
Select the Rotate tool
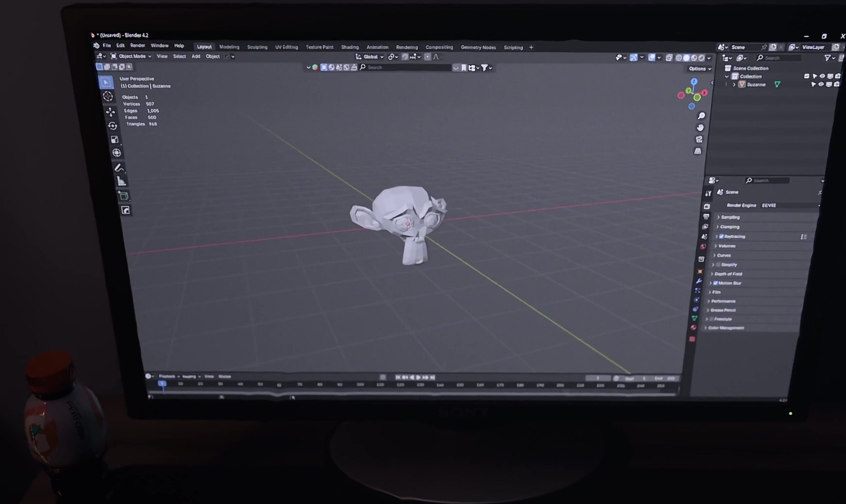[x=113, y=126]
